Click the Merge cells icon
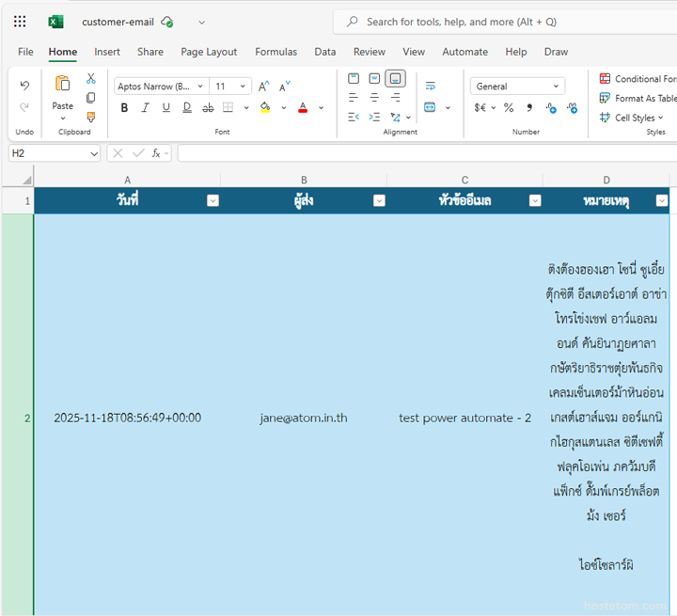677x616 pixels. pyautogui.click(x=431, y=108)
